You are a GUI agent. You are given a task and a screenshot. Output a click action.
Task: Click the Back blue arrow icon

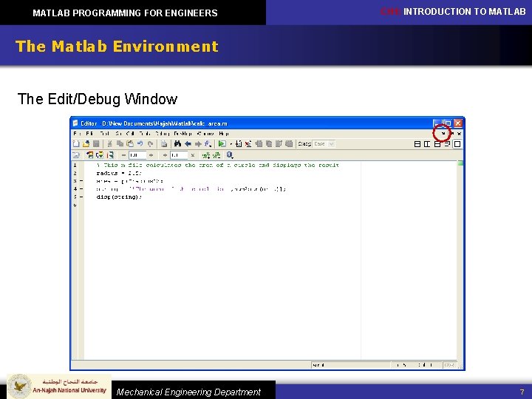pos(188,144)
